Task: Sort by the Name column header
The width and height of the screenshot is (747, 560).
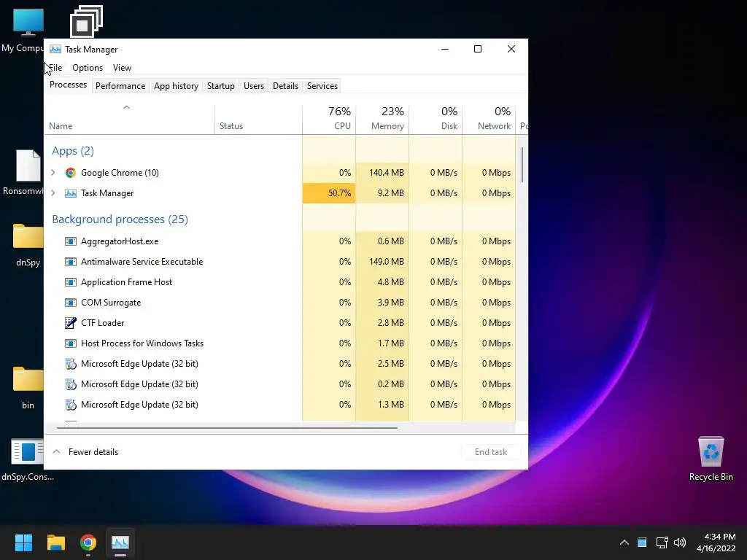Action: pyautogui.click(x=130, y=119)
